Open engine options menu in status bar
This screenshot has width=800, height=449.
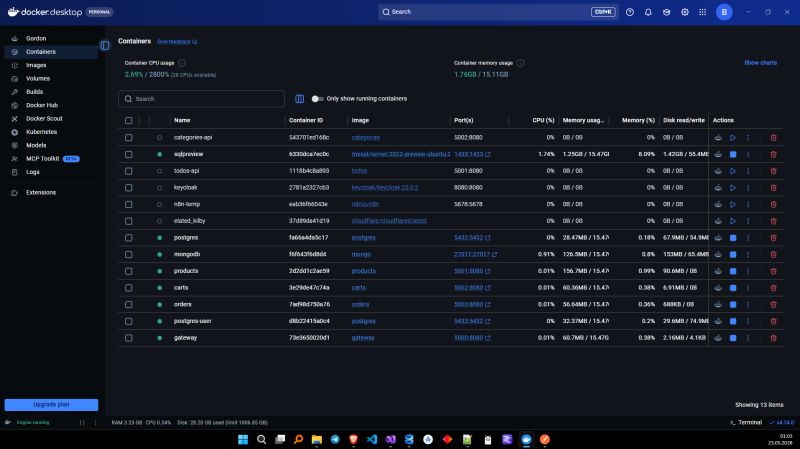point(95,422)
